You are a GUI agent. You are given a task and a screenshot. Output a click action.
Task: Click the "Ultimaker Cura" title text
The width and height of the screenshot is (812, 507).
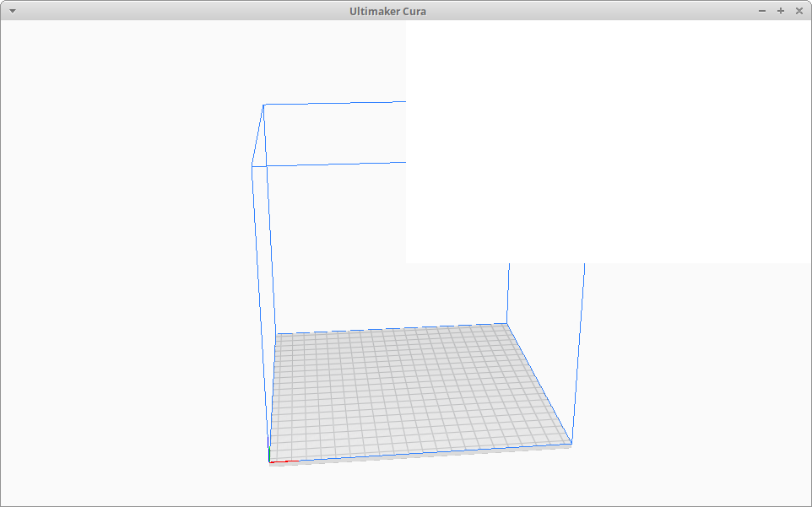(x=387, y=11)
